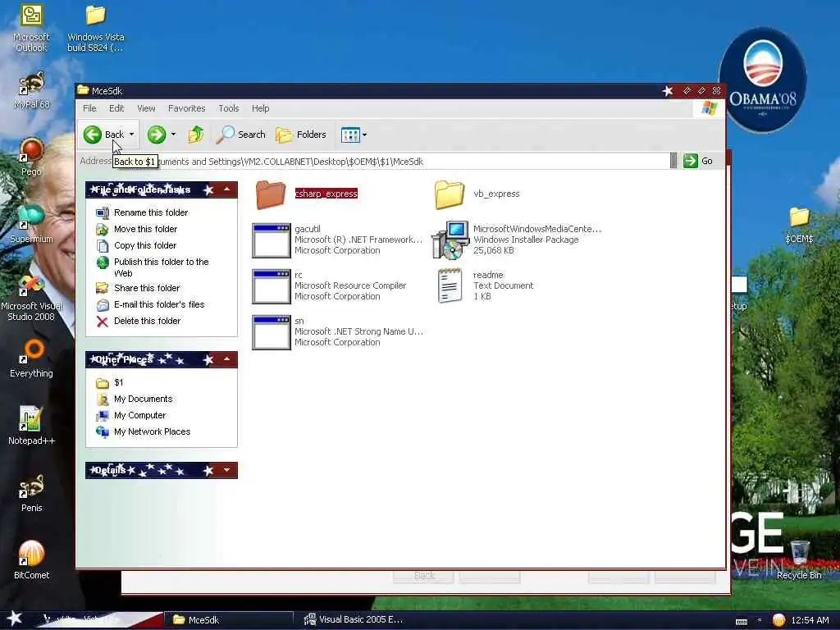840x630 pixels.
Task: Collapse the Other Places panel
Action: (x=227, y=359)
